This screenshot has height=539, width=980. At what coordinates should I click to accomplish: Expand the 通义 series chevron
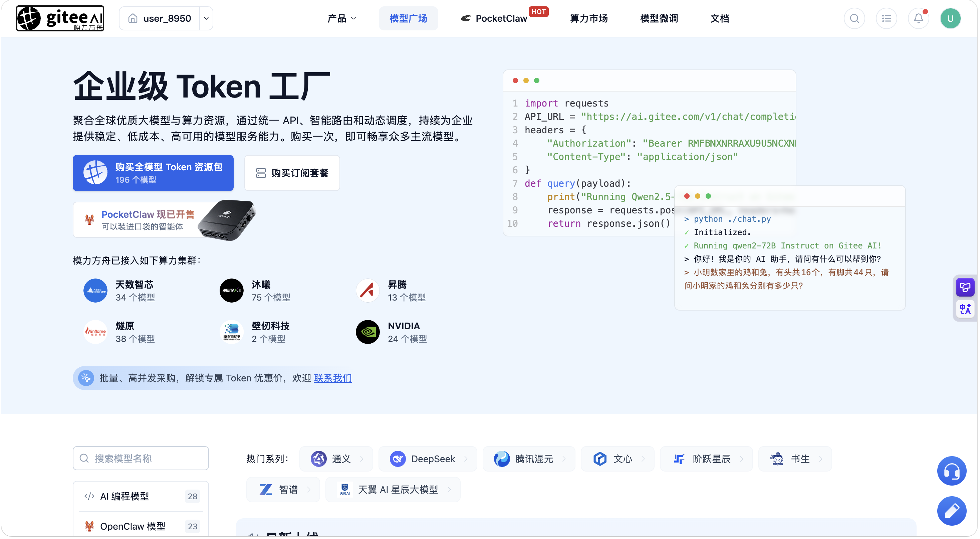(x=362, y=459)
